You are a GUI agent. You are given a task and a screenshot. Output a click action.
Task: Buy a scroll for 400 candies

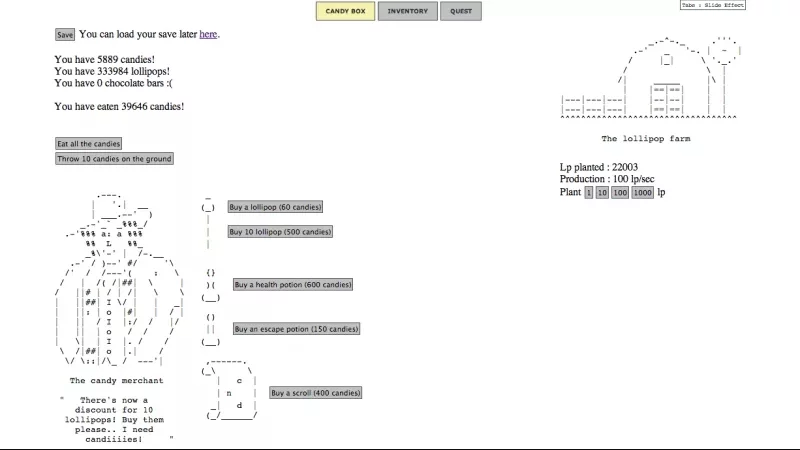click(x=315, y=393)
